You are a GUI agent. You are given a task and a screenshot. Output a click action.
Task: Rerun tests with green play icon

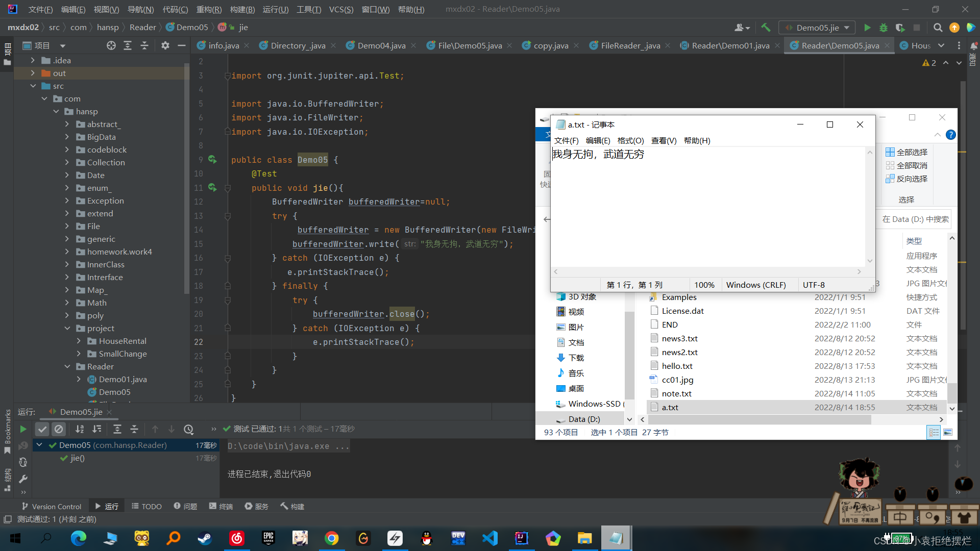[23, 429]
